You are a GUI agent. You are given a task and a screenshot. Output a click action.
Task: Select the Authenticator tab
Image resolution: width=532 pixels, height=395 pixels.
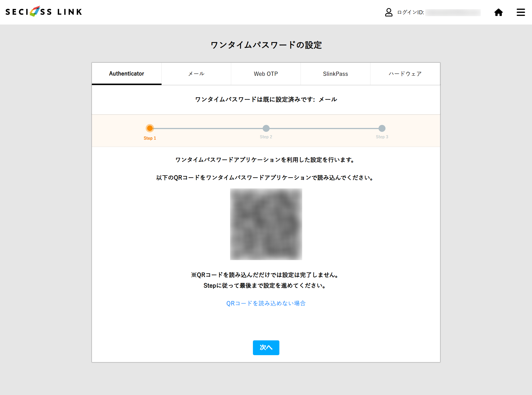pos(126,74)
